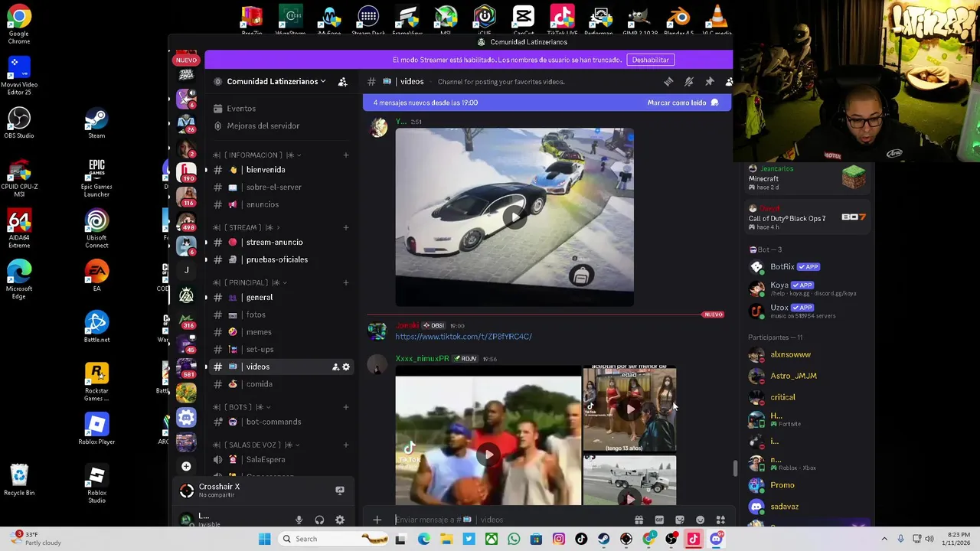Click Marcar como leído

click(x=683, y=103)
